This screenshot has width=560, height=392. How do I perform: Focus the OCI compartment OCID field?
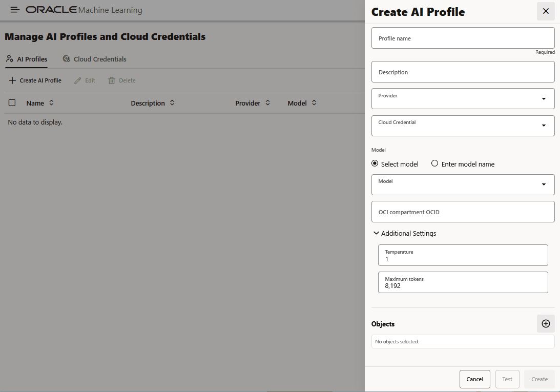click(x=463, y=212)
